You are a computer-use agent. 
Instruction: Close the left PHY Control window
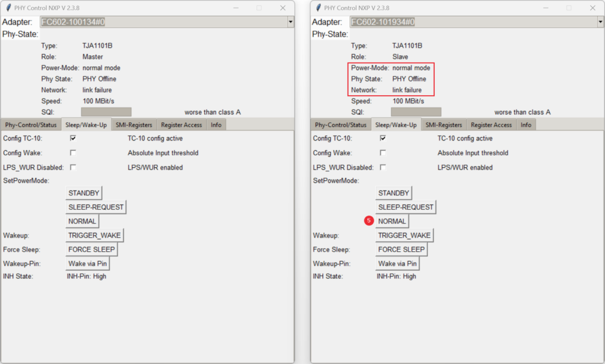[283, 8]
